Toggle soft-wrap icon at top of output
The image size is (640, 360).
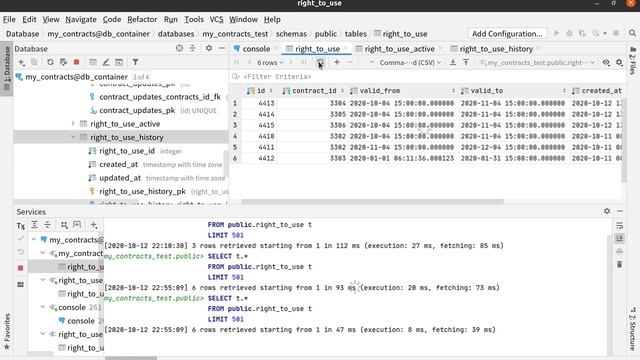[620, 226]
